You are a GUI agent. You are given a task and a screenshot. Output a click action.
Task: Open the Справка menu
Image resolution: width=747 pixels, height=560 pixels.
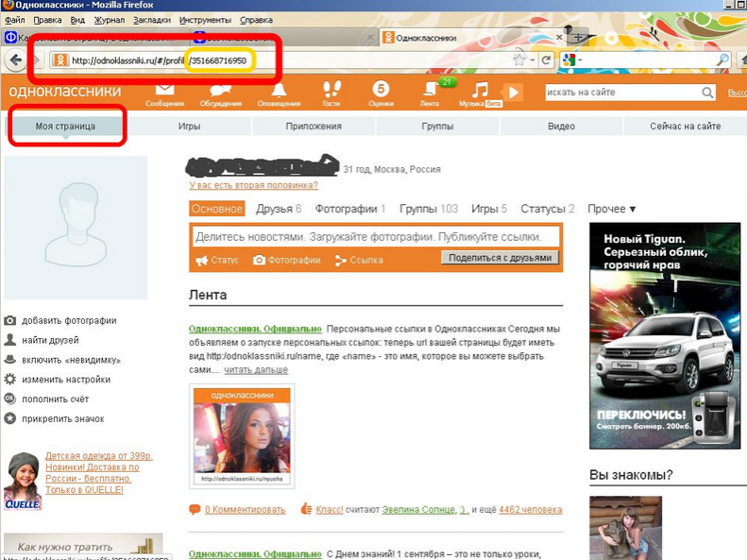pyautogui.click(x=256, y=20)
